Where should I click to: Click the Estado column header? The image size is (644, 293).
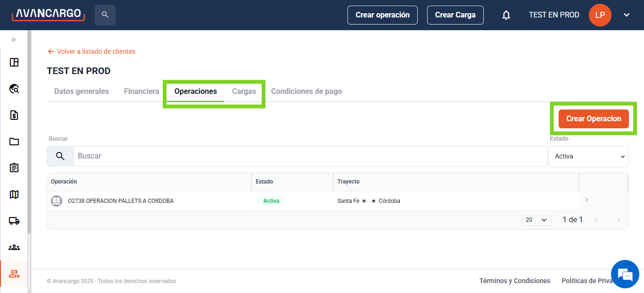(x=292, y=182)
